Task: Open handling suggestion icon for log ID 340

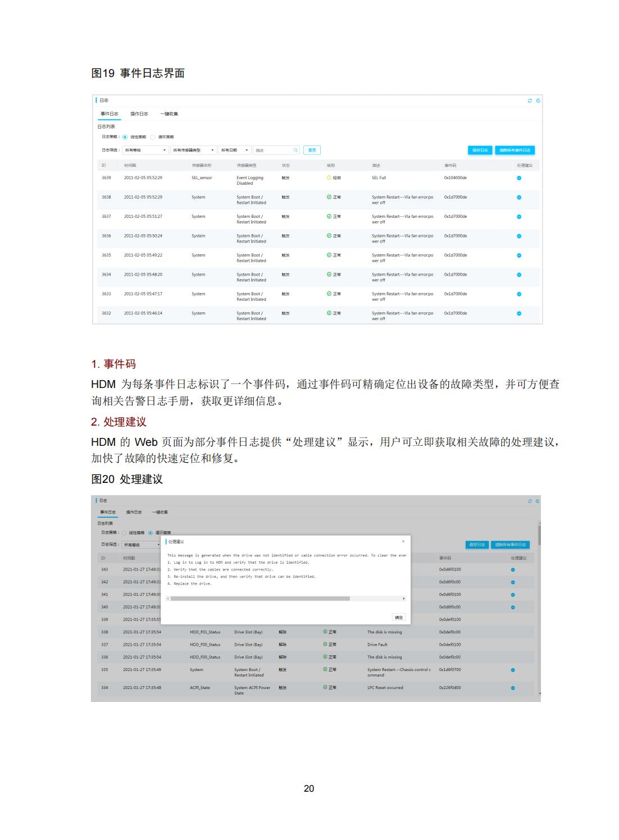Action: pos(513,607)
